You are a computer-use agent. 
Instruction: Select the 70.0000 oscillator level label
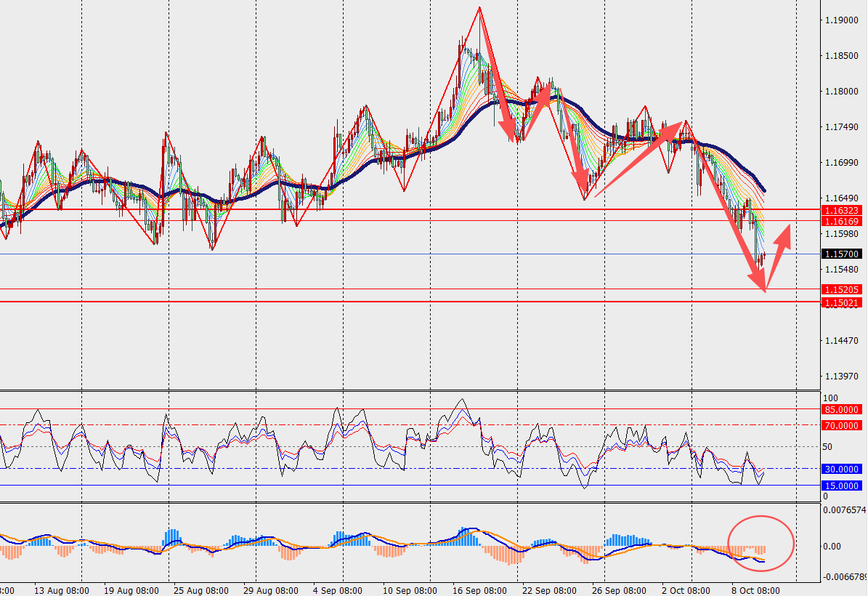pyautogui.click(x=841, y=426)
